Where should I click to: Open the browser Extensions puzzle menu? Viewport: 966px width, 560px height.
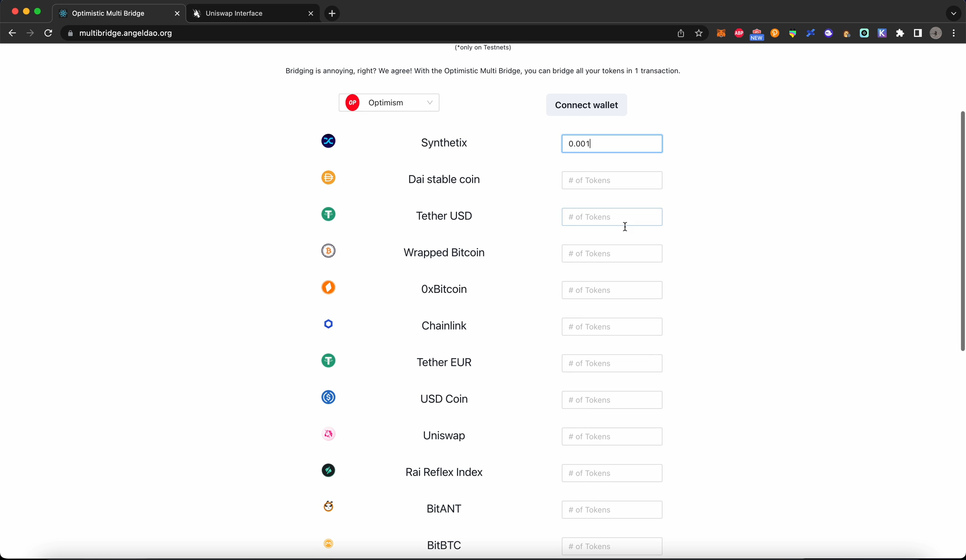pyautogui.click(x=900, y=33)
